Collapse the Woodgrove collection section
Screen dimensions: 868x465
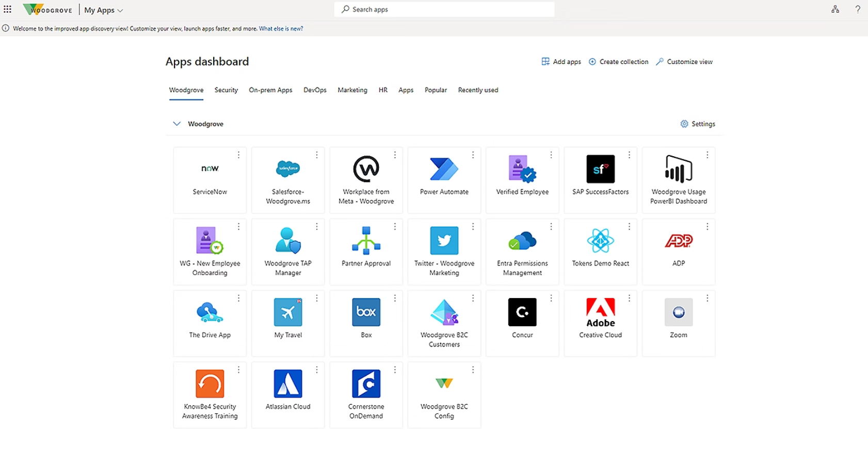click(176, 124)
